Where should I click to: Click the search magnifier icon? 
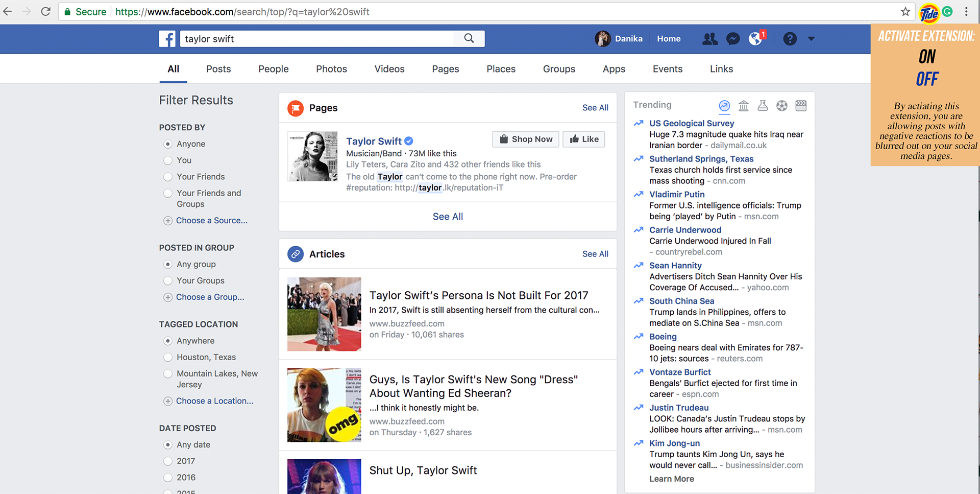click(469, 38)
